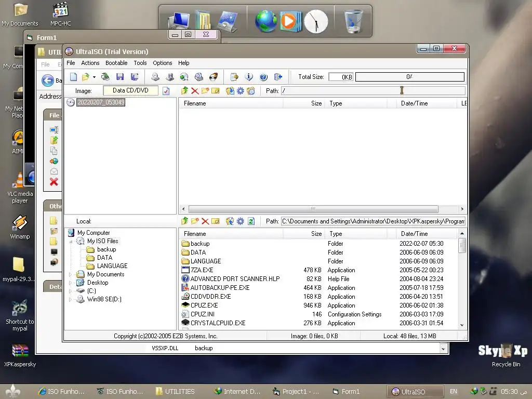Open the File menu in UltraISO

71,63
